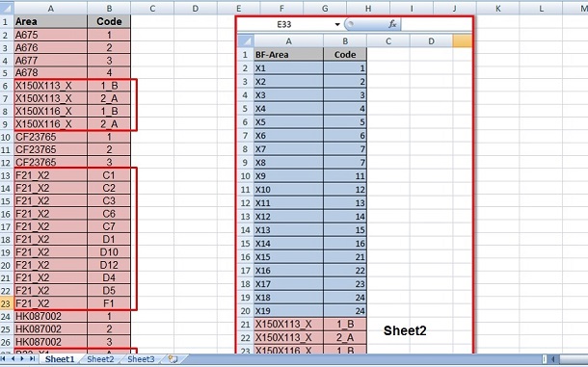
Task: Click the 'Sheet2' label text in inset
Action: [x=405, y=330]
